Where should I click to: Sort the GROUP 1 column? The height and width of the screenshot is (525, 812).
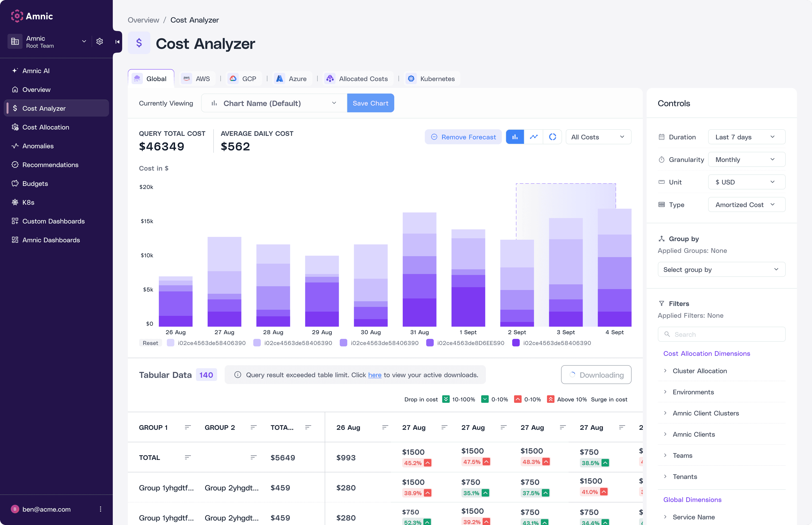187,427
